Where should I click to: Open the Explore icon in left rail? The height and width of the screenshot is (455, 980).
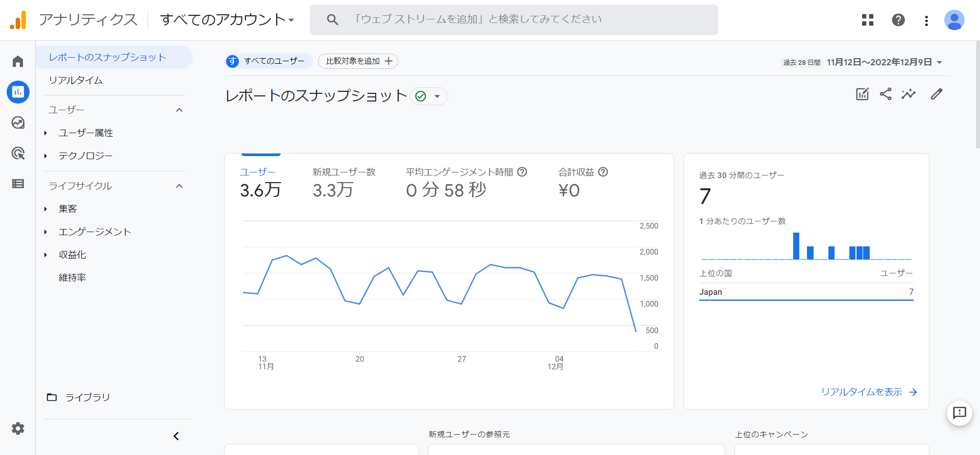coord(18,123)
